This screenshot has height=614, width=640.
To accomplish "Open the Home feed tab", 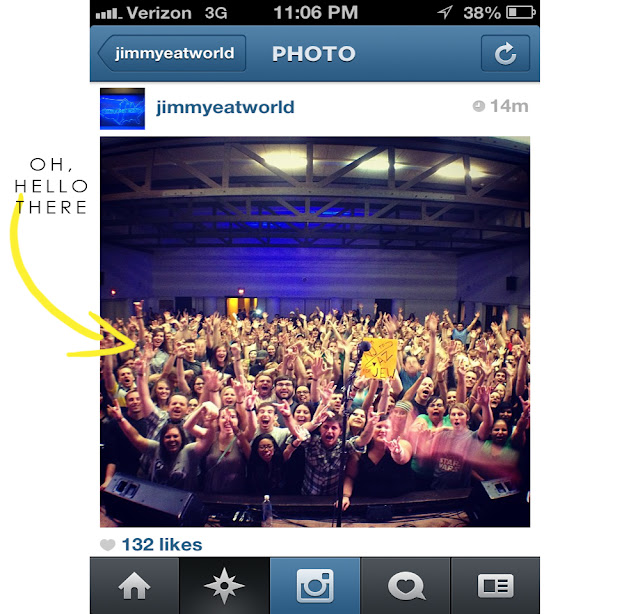I will click(x=134, y=586).
